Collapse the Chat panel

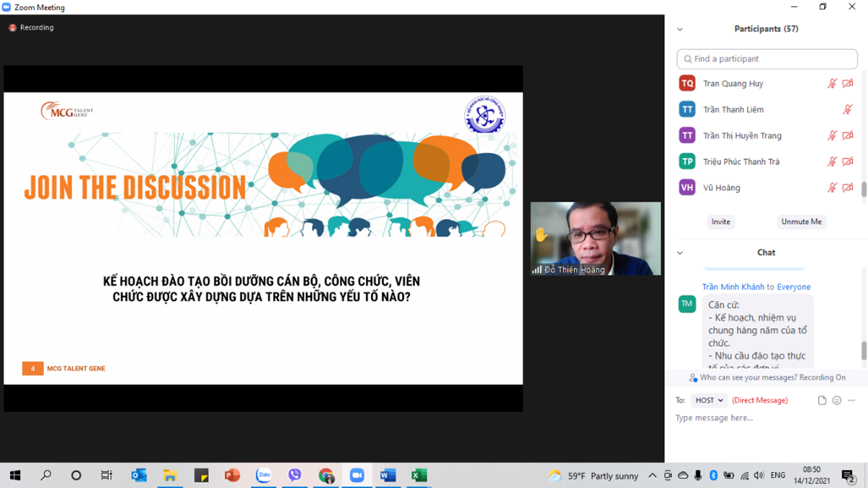point(680,253)
